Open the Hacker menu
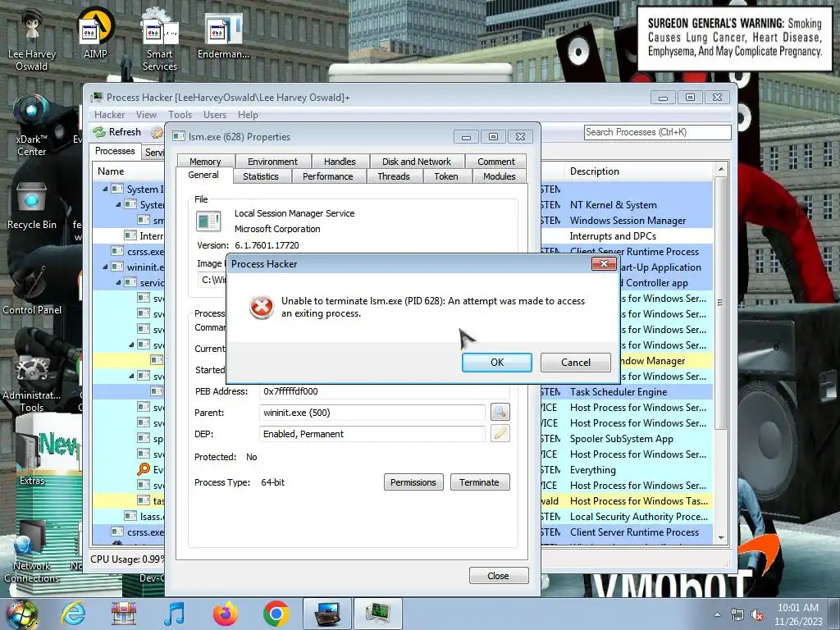Screen dimensions: 840x630 coord(109,115)
